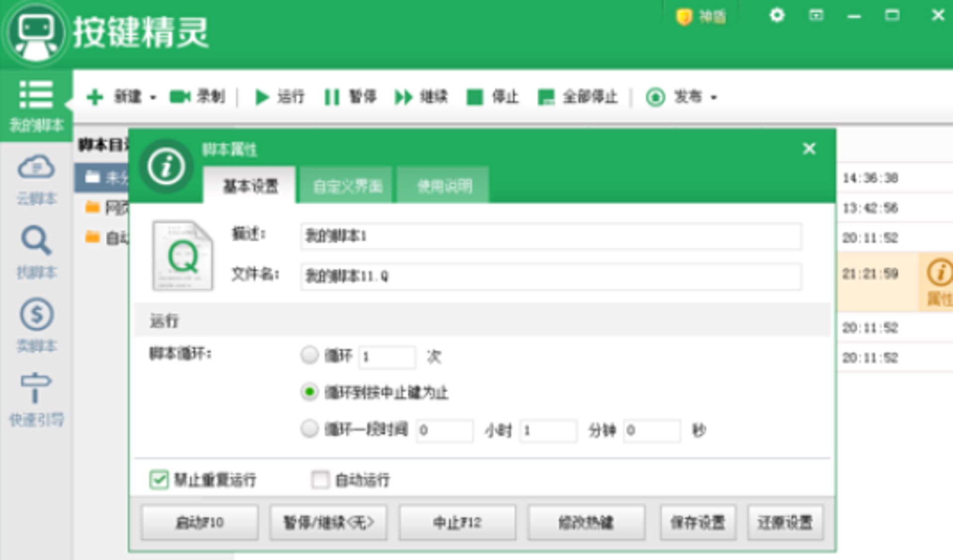The height and width of the screenshot is (560, 953).
Task: Click the 13:42:56 timestamp row
Action: point(870,208)
